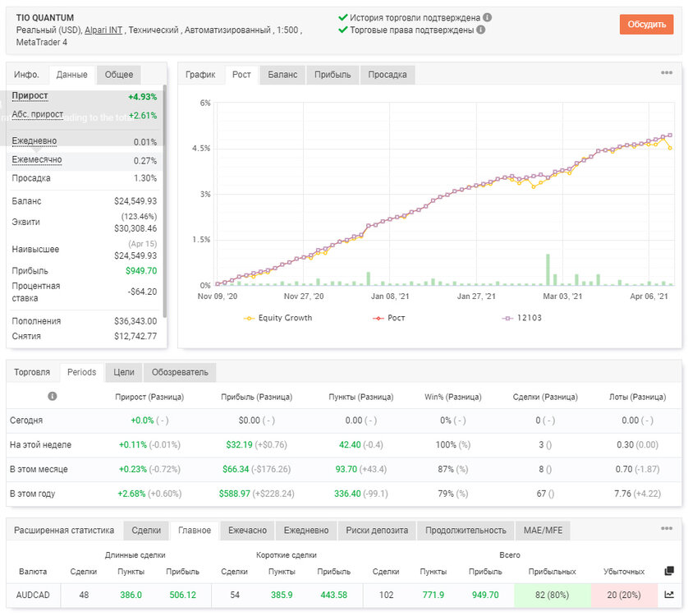Open the Обозреватель tab
Viewport: 688px width, 616px height.
tap(180, 372)
